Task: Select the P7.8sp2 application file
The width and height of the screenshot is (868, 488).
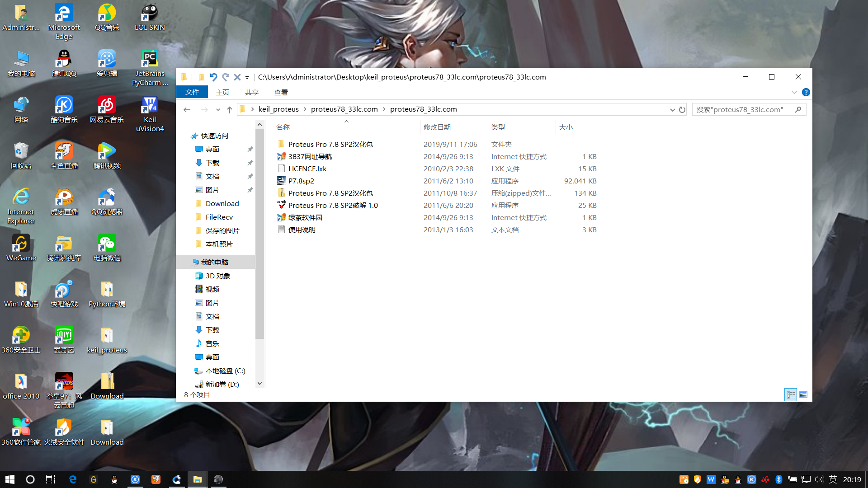Action: [301, 181]
